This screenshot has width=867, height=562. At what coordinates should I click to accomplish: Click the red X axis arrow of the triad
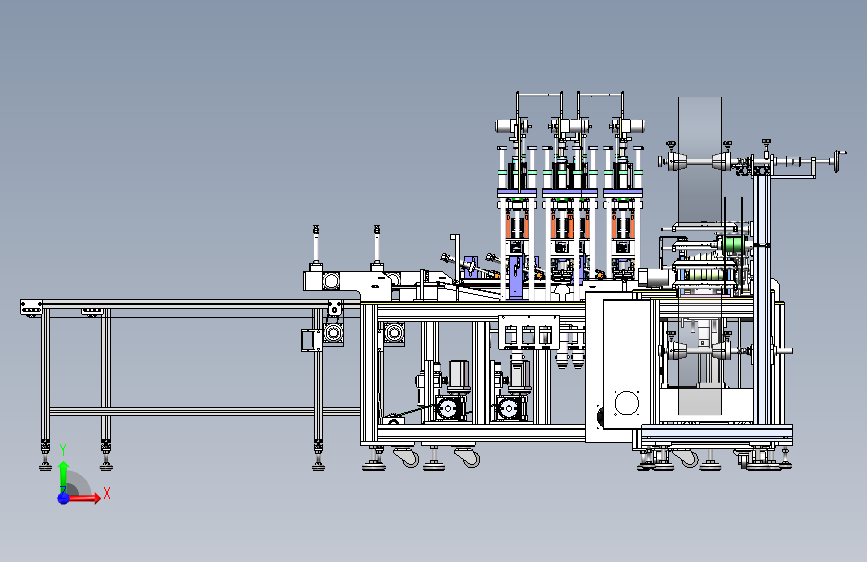[x=85, y=498]
